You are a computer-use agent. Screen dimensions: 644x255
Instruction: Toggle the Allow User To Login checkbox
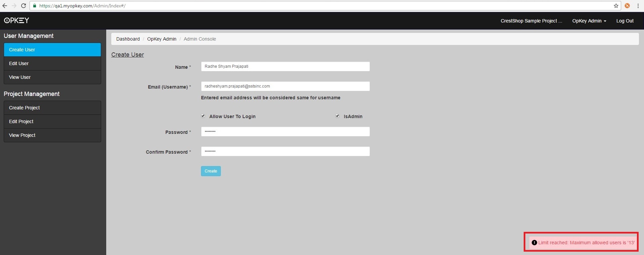point(203,116)
